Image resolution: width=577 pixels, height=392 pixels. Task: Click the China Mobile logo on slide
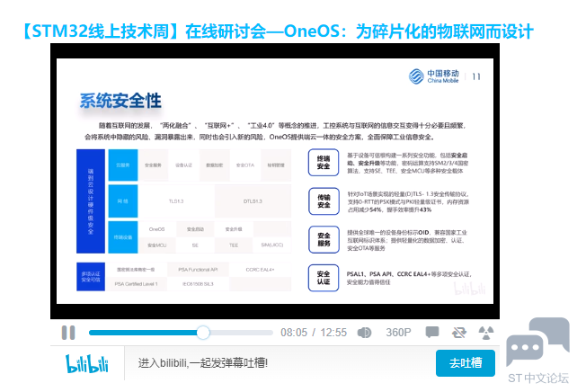tap(434, 76)
